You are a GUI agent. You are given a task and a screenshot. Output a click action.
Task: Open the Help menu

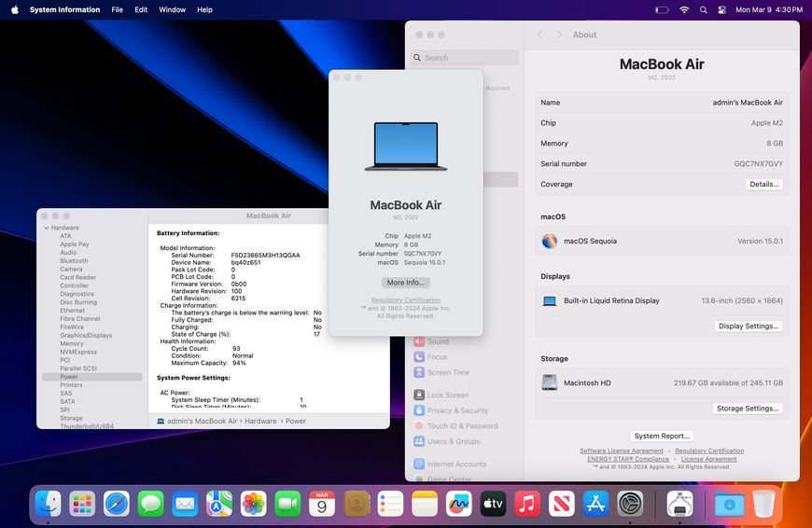click(204, 10)
